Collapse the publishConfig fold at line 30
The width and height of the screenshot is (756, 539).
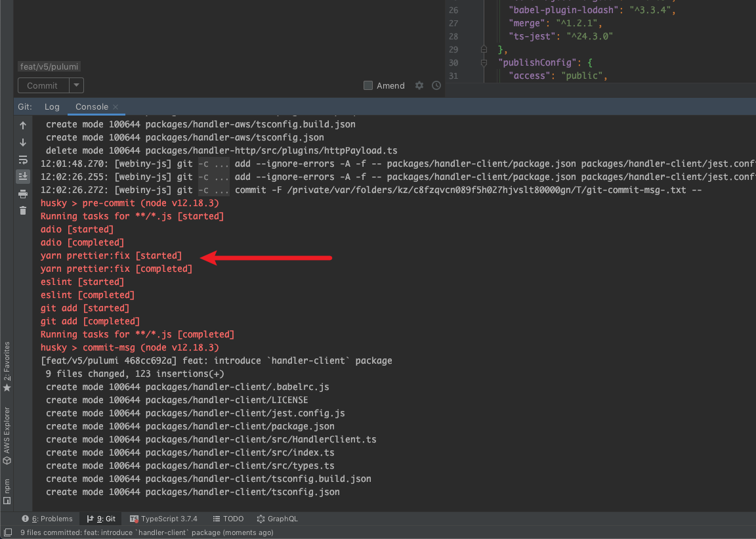484,62
